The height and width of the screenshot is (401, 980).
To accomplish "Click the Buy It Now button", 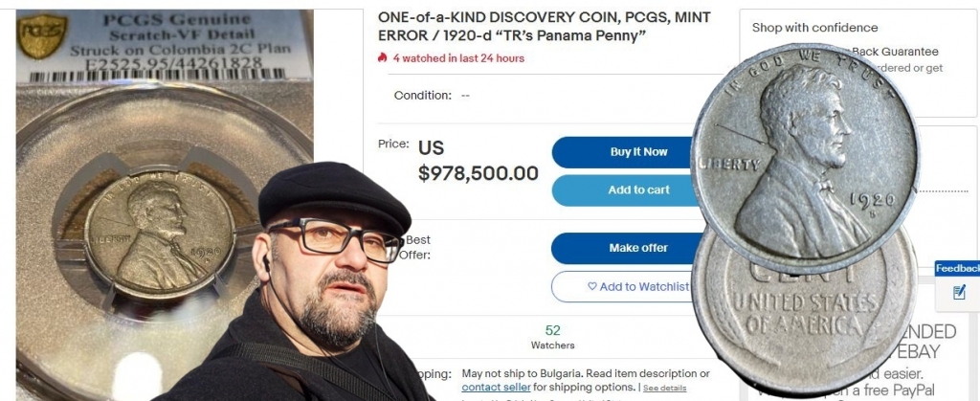I will [627, 152].
